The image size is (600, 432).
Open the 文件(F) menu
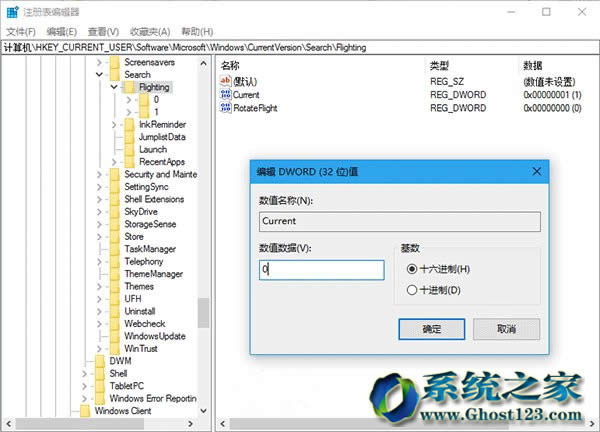click(20, 31)
